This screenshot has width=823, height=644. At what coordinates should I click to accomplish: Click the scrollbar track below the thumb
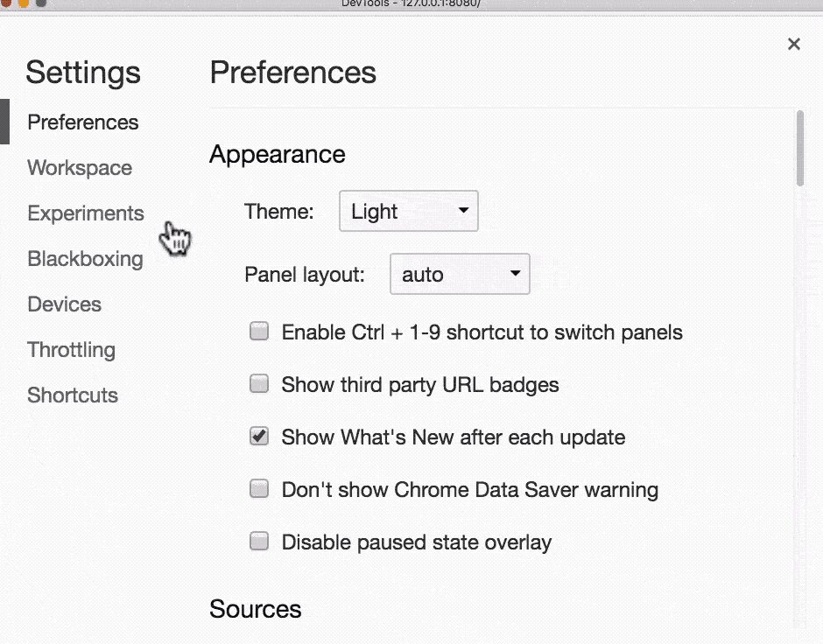(x=799, y=394)
